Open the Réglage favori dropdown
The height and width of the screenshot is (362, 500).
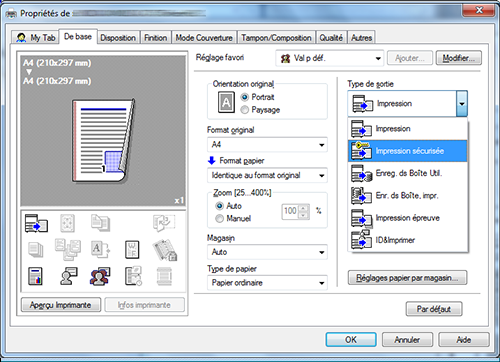(330, 58)
